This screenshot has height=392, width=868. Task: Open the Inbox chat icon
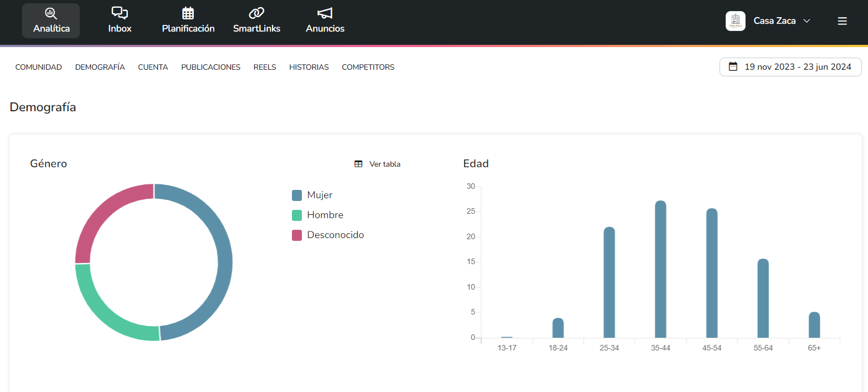[120, 13]
